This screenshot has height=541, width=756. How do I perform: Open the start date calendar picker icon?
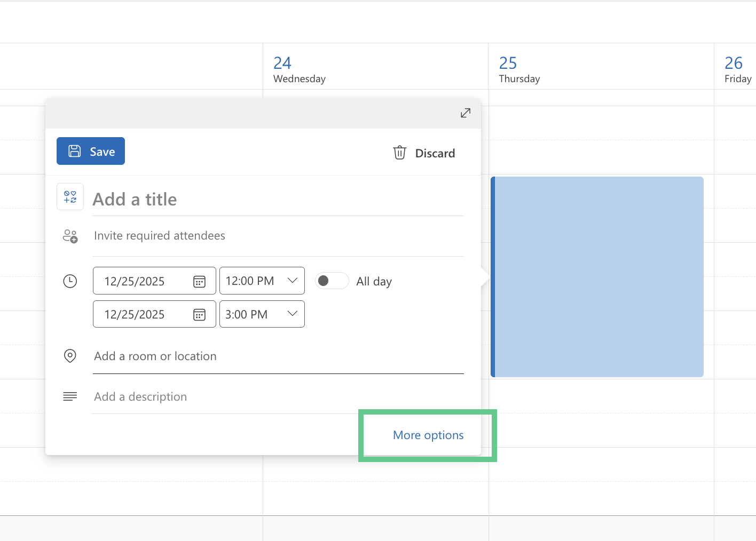199,282
